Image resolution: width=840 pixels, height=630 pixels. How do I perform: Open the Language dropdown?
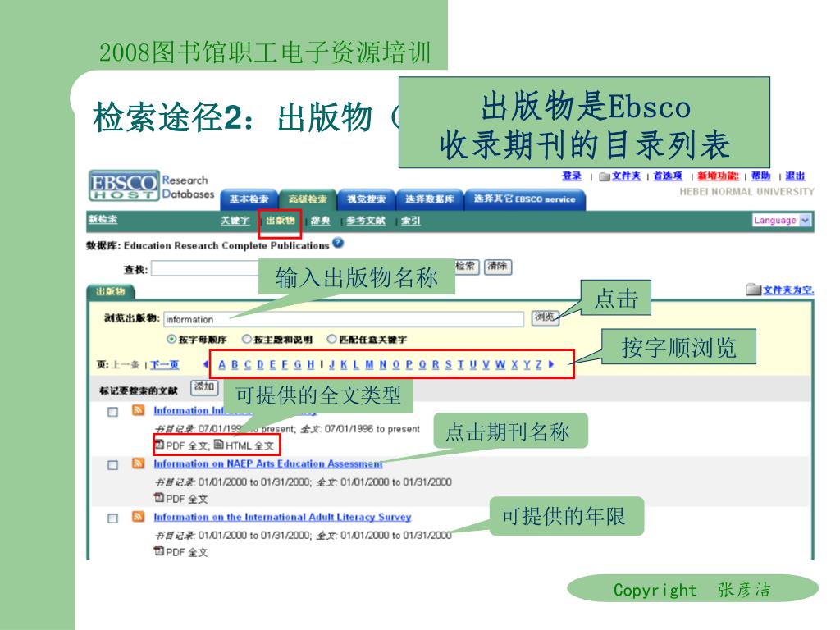782,220
